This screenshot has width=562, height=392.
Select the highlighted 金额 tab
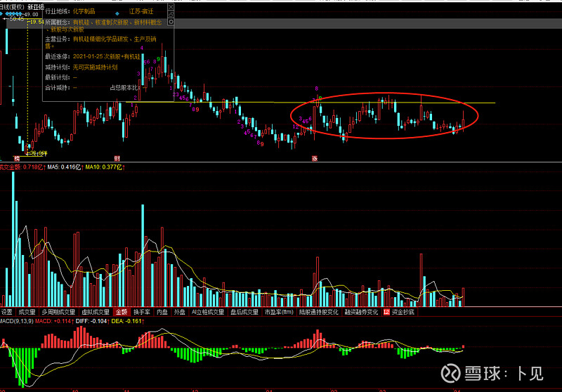click(121, 311)
